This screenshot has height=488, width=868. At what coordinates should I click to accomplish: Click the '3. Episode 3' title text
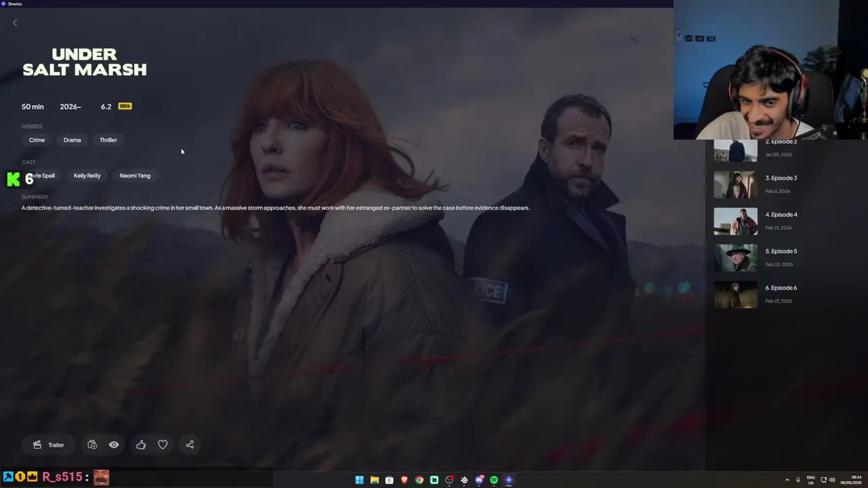tap(781, 178)
